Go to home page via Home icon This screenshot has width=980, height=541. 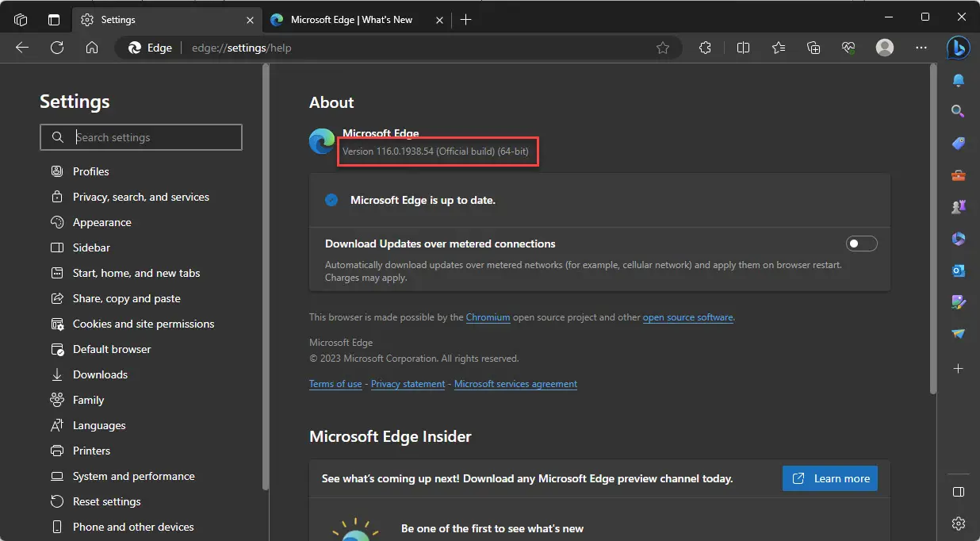tap(92, 48)
